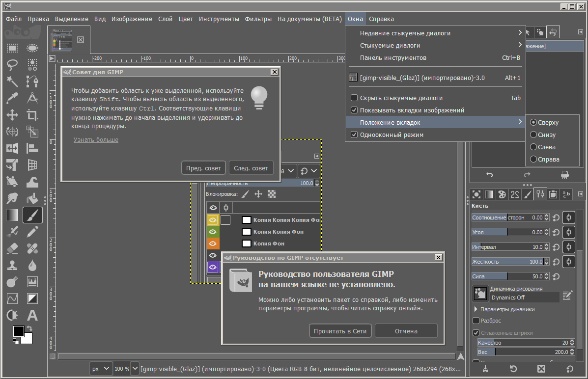This screenshot has height=379, width=588.
Task: Select the Fuzzy Select magic wand tool
Action: coord(12,81)
